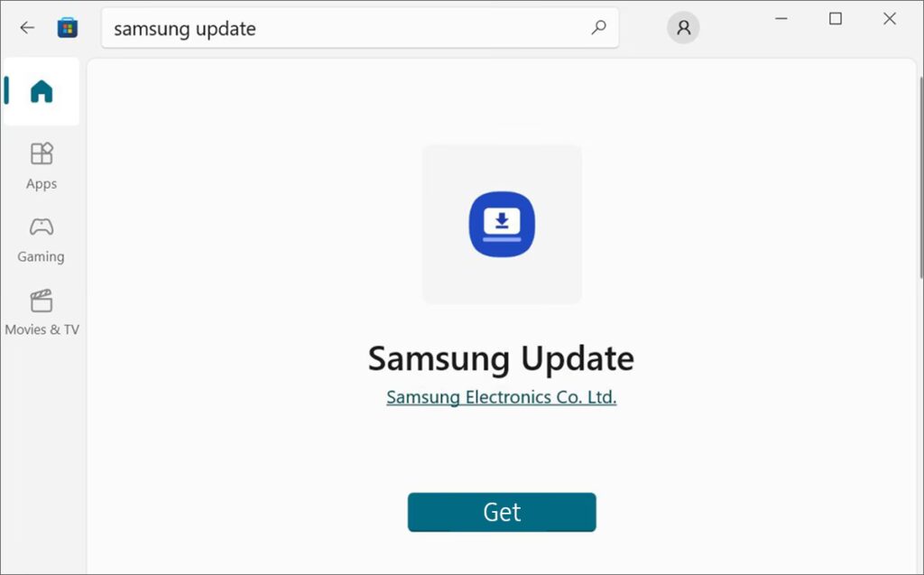Viewport: 924px width, 575px height.
Task: Click the vertical scrollbar on the right
Action: (919, 177)
